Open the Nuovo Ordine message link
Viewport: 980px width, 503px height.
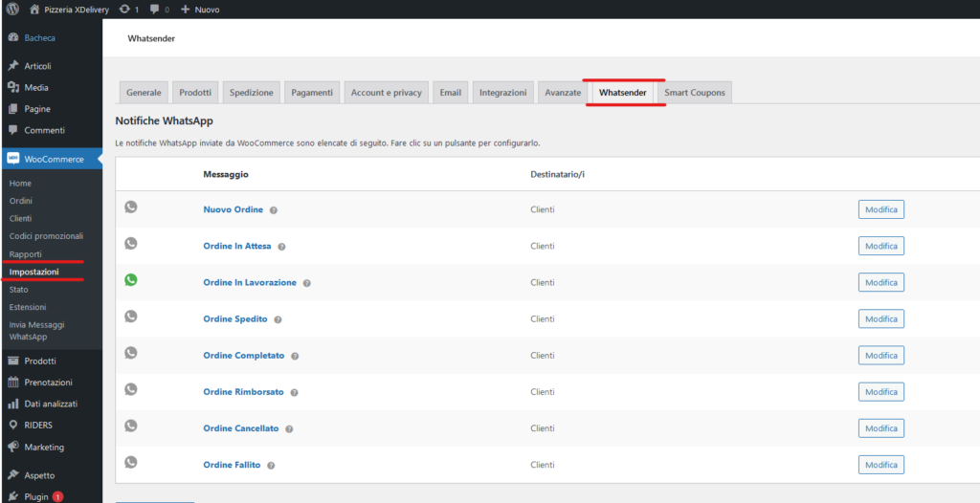click(234, 209)
